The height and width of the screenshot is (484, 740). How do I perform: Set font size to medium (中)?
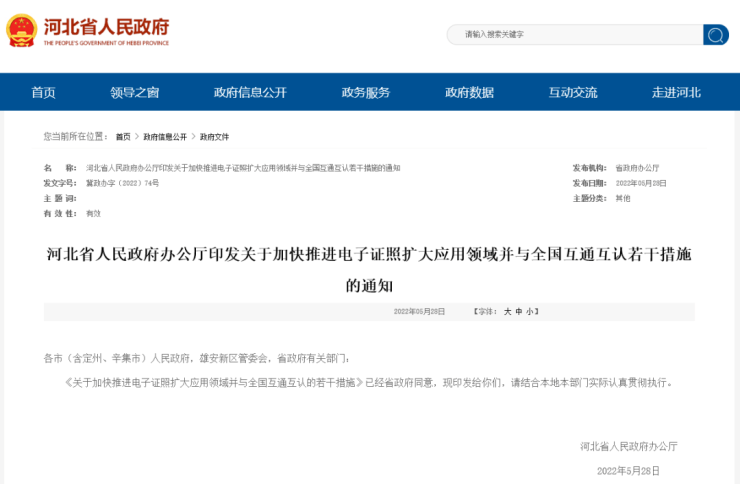(x=520, y=312)
